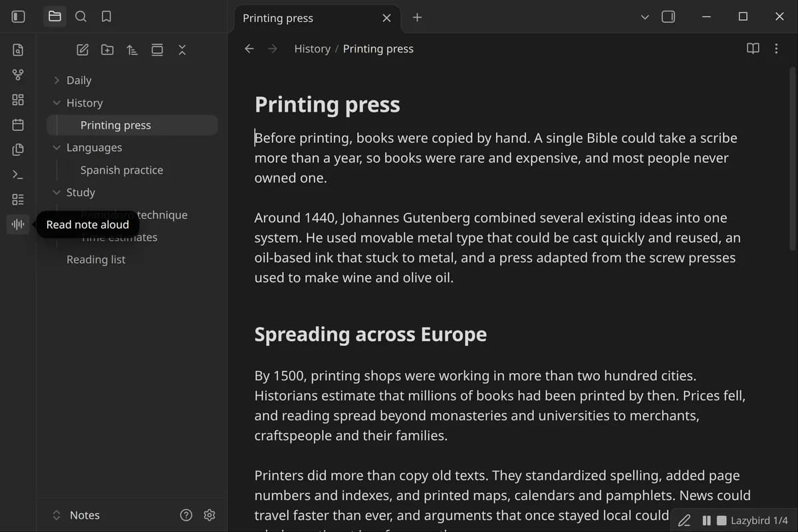The height and width of the screenshot is (532, 798).
Task: Open the graph view from the ribbon
Action: click(18, 74)
